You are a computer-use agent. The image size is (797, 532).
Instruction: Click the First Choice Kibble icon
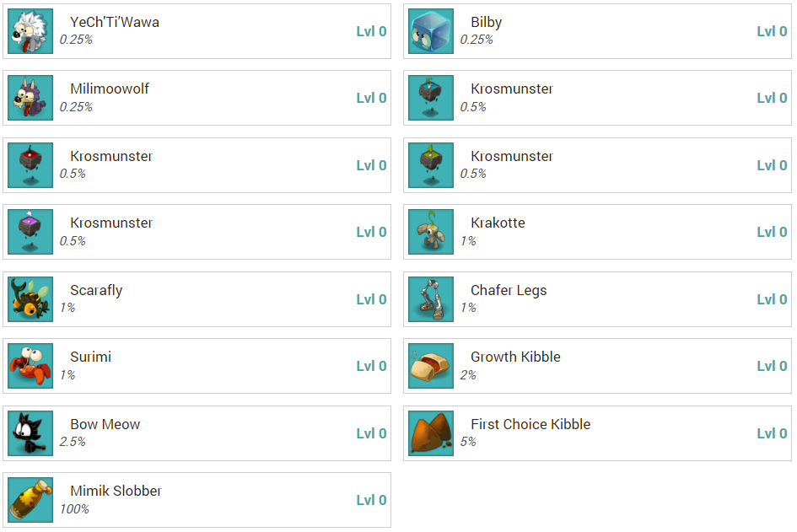[x=431, y=433]
